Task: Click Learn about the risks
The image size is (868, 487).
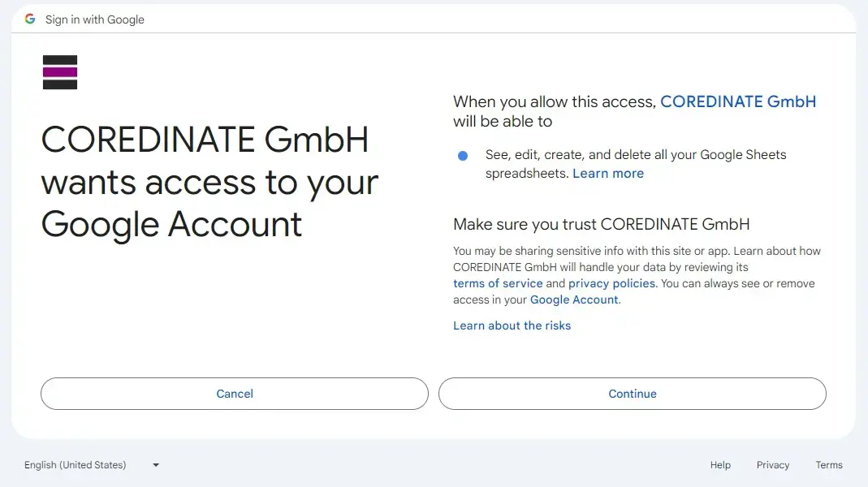Action: pyautogui.click(x=512, y=325)
